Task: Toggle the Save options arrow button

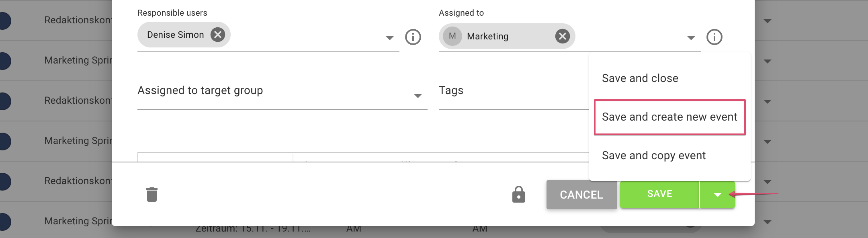Action: (x=718, y=195)
